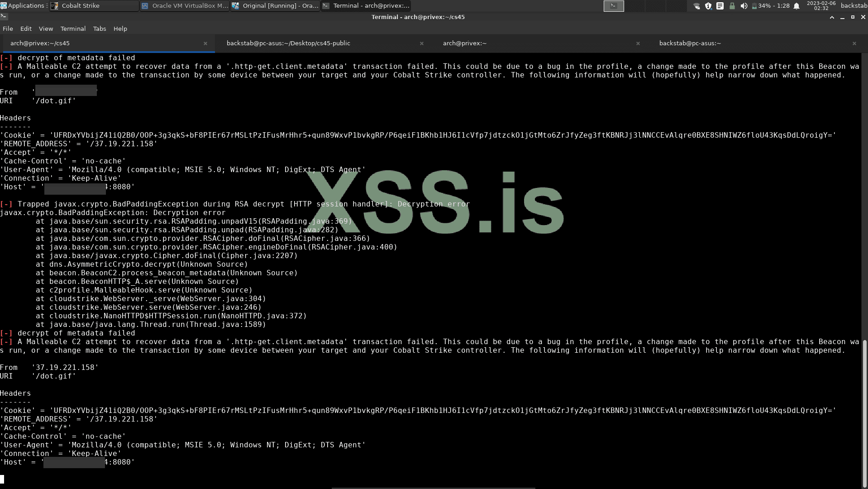Image resolution: width=868 pixels, height=489 pixels.
Task: Open the Terminal menu
Action: (73, 28)
